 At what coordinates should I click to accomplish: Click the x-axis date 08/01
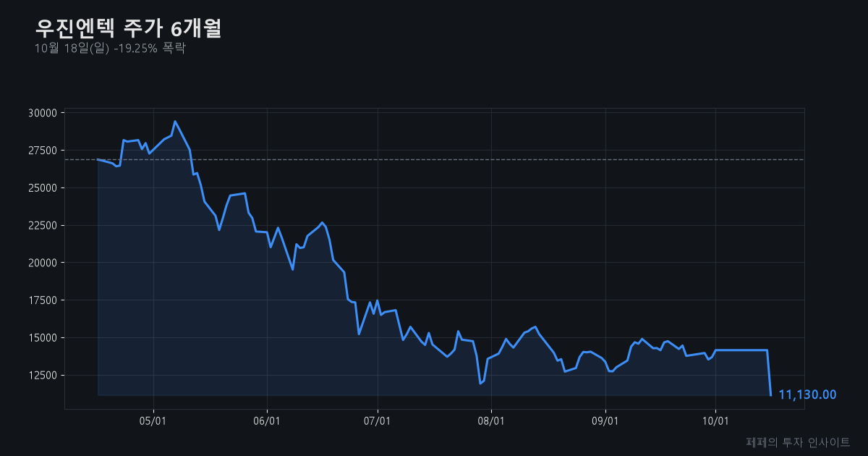tap(491, 422)
